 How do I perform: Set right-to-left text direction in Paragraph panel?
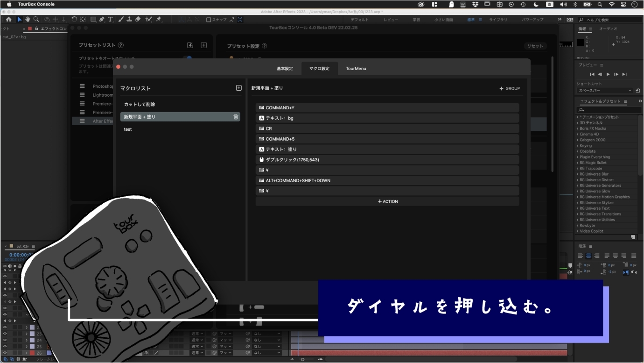(634, 272)
